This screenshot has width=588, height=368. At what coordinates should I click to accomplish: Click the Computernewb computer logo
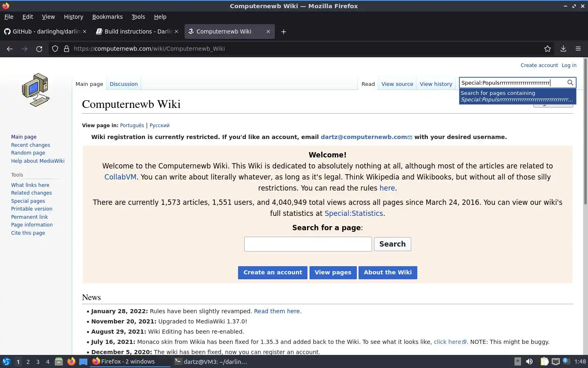(36, 90)
